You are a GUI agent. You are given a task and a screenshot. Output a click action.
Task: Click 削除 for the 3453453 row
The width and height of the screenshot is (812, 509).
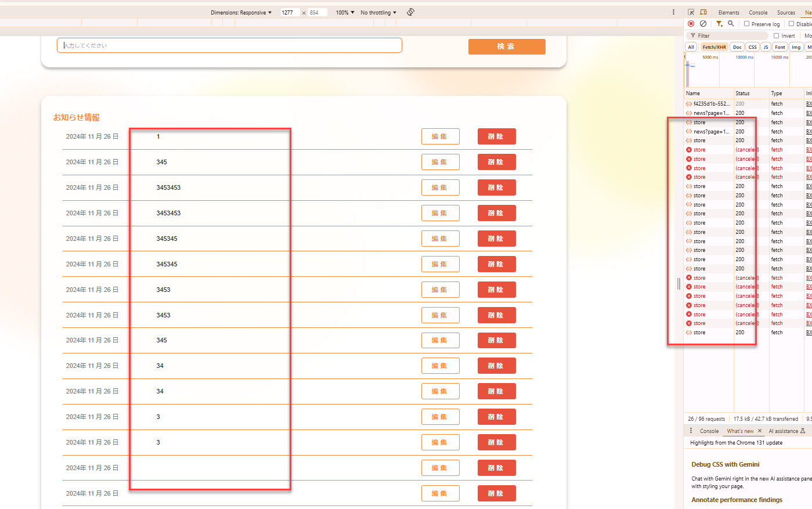click(496, 187)
